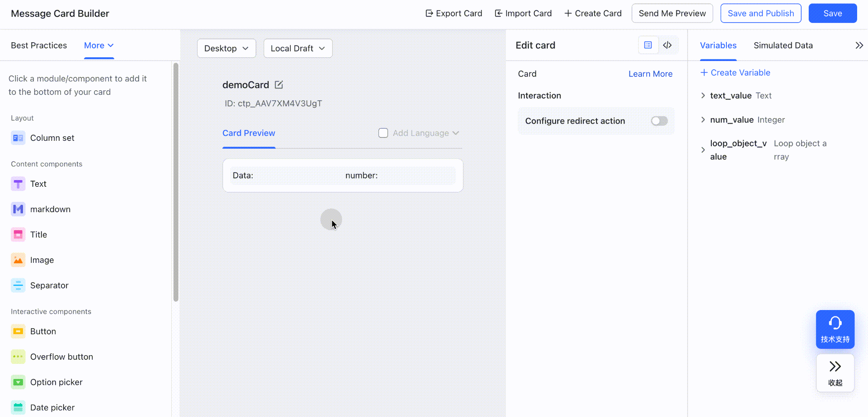
Task: Expand the loop_object_value variable
Action: (x=703, y=150)
